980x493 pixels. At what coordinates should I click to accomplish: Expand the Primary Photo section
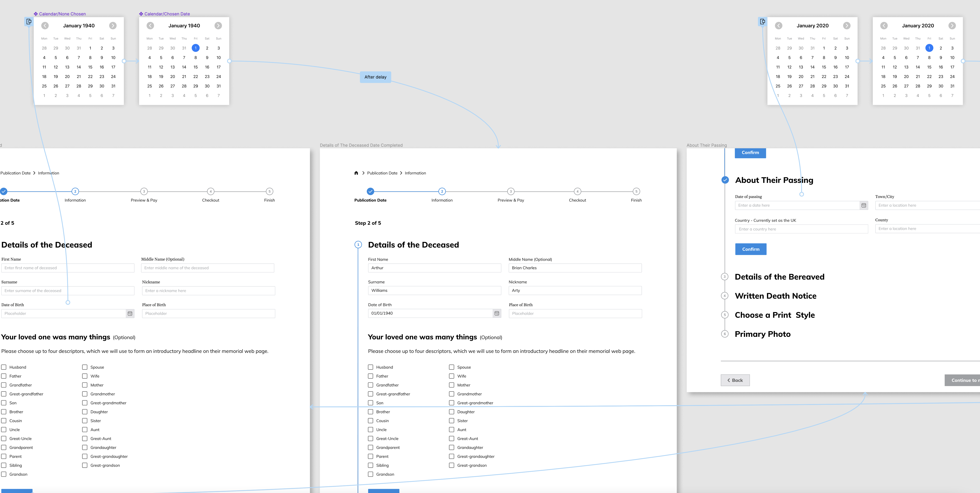[762, 334]
